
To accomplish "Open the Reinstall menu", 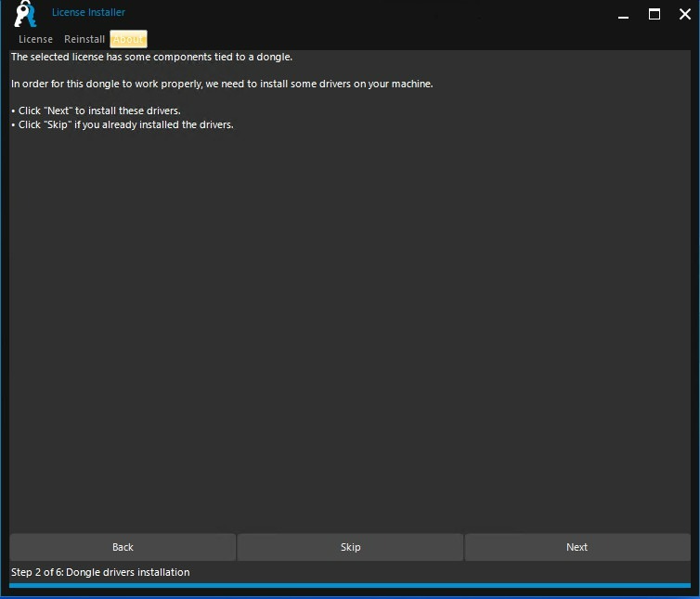I will pos(84,39).
